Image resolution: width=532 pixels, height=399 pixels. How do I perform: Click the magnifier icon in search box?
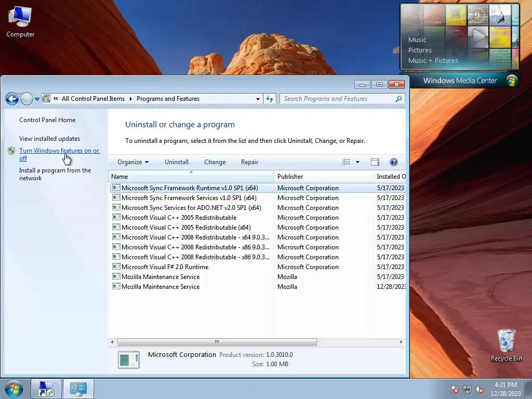pos(398,99)
